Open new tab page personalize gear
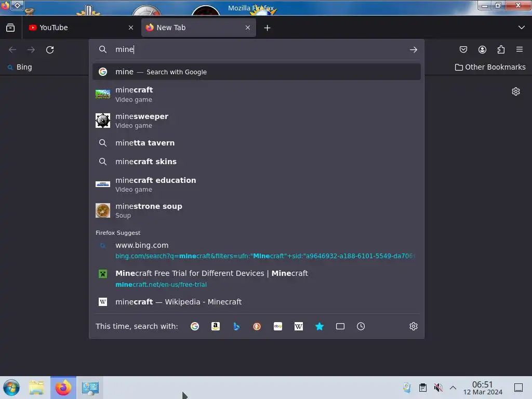 click(516, 91)
